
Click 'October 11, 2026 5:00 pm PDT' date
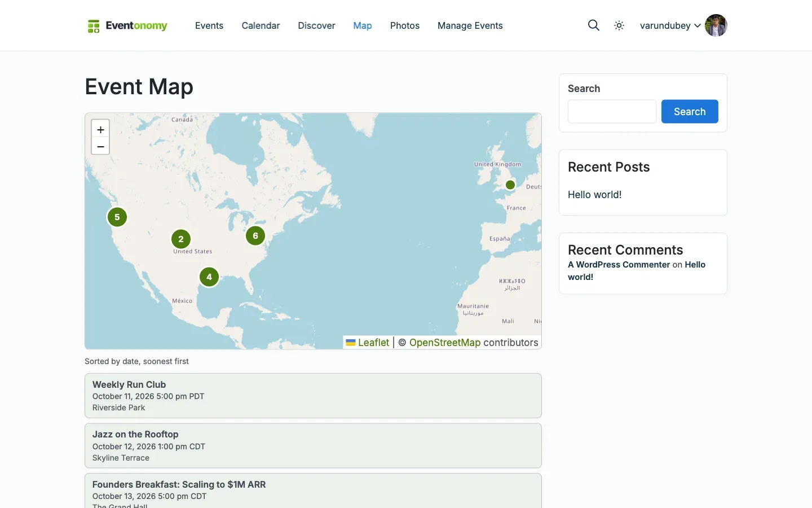click(x=148, y=396)
